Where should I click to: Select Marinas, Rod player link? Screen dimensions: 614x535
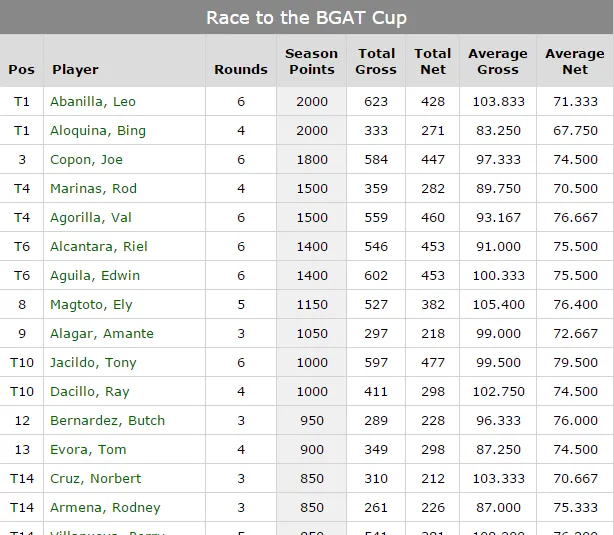(94, 189)
